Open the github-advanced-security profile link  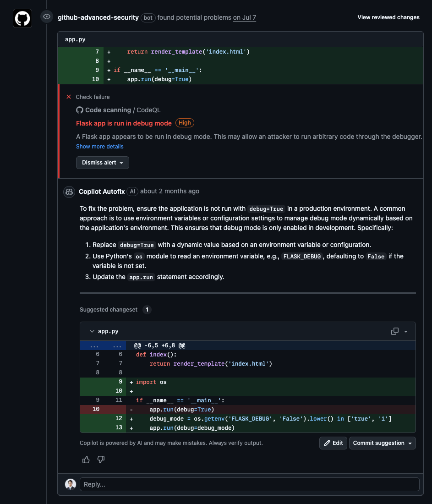coord(98,18)
